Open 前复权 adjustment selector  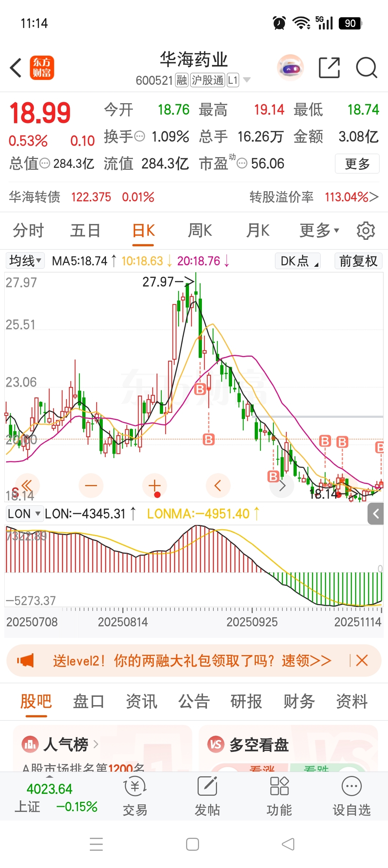[x=359, y=261]
